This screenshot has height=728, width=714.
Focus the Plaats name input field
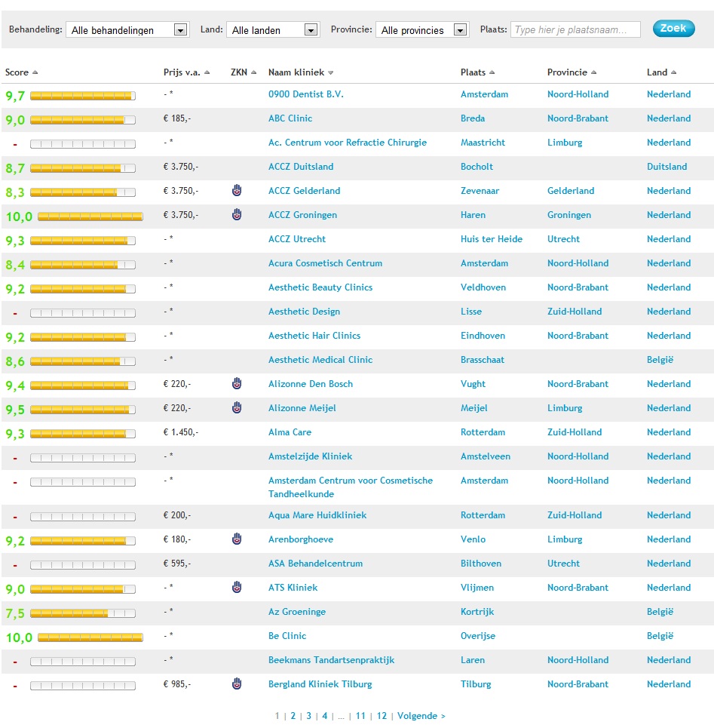click(575, 29)
